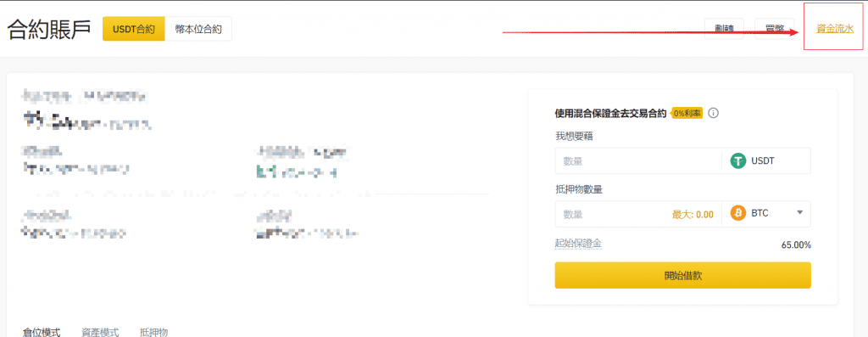
Task: Click the 買幣 buy crypto button
Action: [x=775, y=30]
